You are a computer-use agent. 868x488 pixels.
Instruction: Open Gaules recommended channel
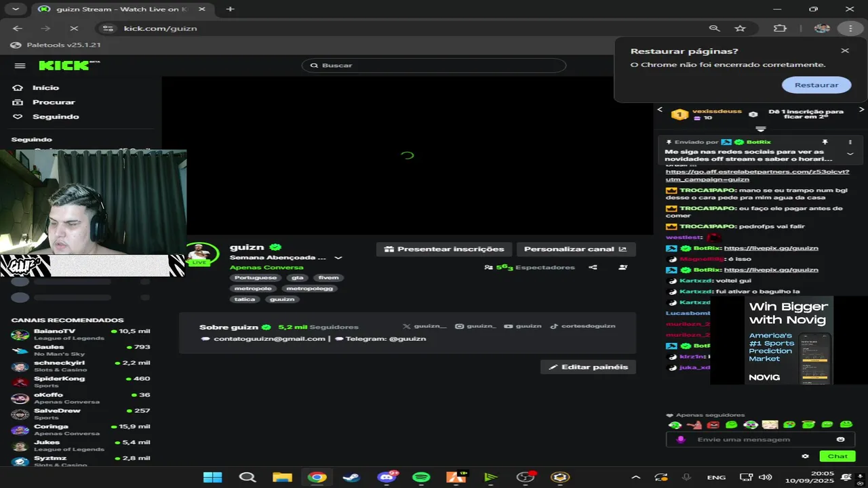point(81,350)
